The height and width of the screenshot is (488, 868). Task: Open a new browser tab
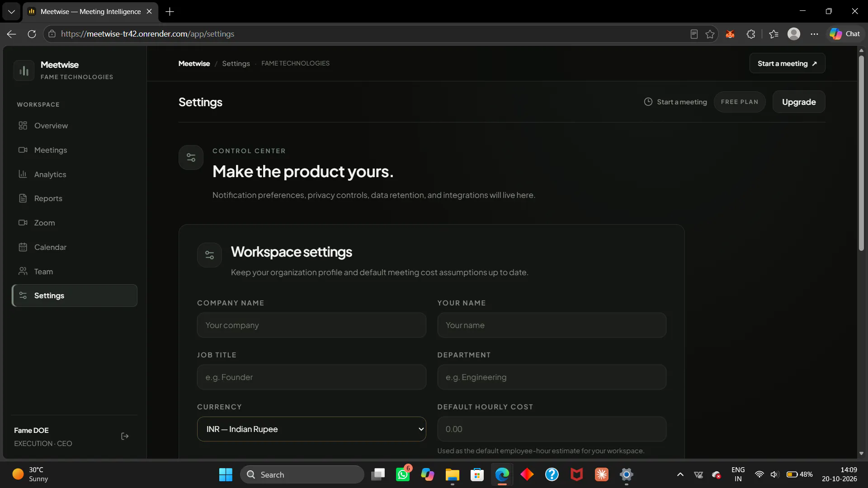pyautogui.click(x=170, y=12)
